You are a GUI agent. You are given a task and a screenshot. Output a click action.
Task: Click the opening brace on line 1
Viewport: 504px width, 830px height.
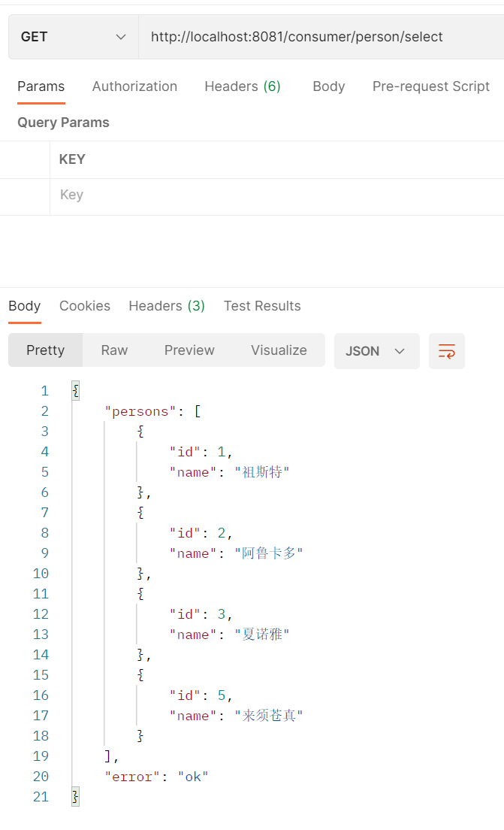pyautogui.click(x=76, y=391)
